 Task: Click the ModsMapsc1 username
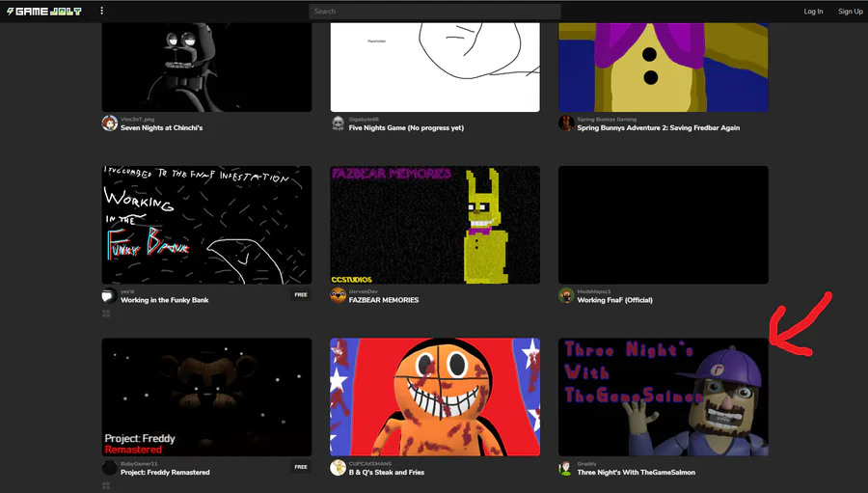coord(594,291)
